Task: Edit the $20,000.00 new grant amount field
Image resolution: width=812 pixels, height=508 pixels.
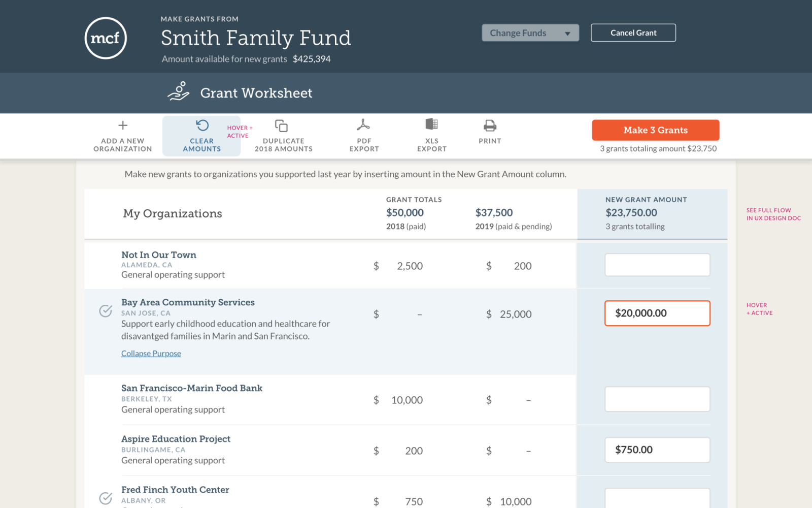Action: pyautogui.click(x=657, y=313)
